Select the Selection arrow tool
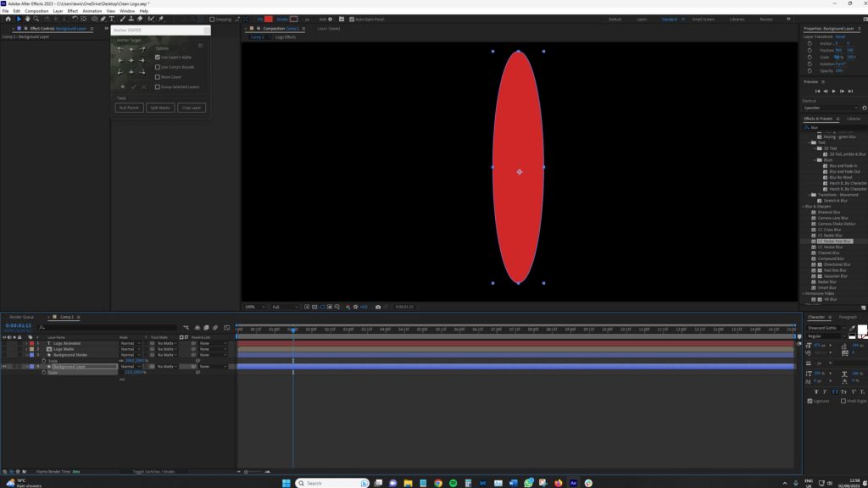 click(19, 19)
